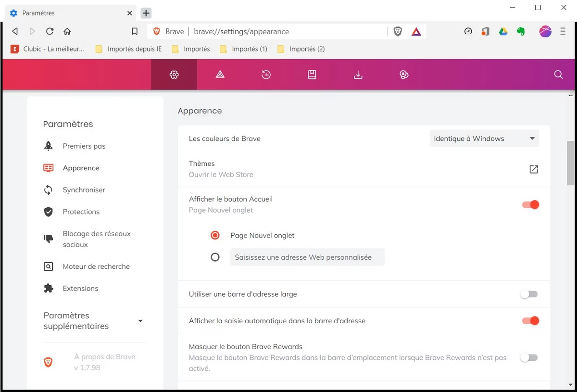Open Settings gear tab in the pink toolbar
The width and height of the screenshot is (577, 392).
[174, 75]
